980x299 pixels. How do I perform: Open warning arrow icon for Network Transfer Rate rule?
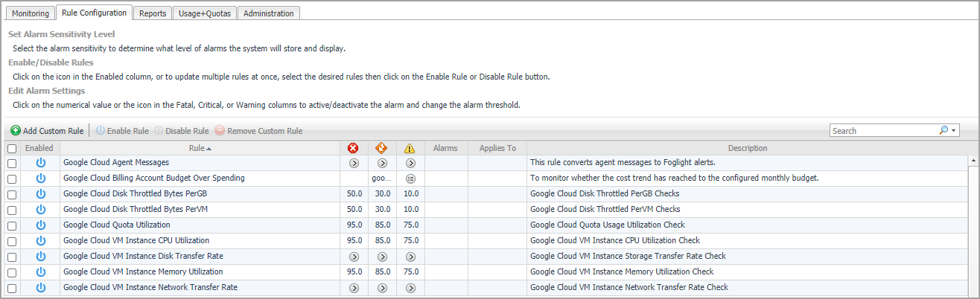410,287
